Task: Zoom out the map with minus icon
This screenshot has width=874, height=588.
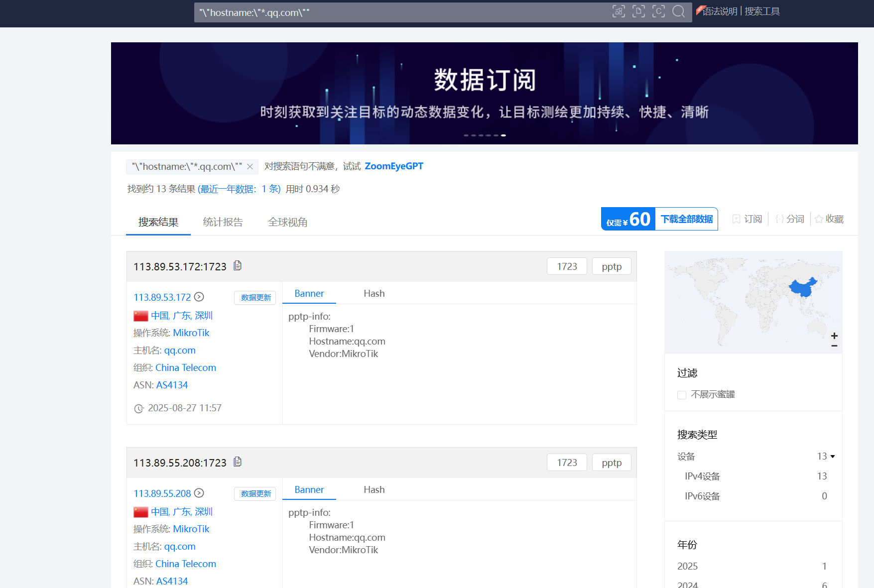Action: click(834, 346)
